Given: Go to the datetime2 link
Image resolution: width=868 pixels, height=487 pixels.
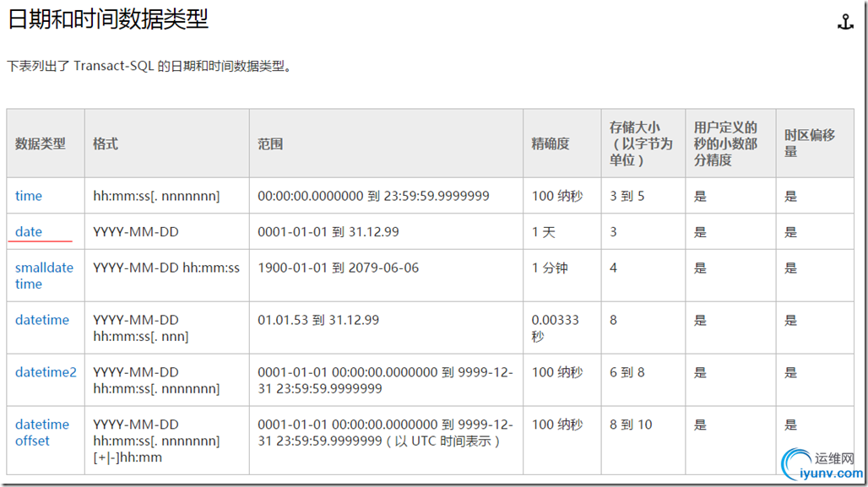Looking at the screenshot, I should pyautogui.click(x=46, y=372).
